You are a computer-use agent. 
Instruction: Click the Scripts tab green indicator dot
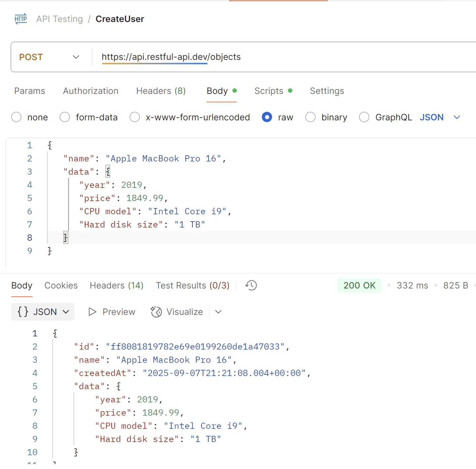(290, 90)
